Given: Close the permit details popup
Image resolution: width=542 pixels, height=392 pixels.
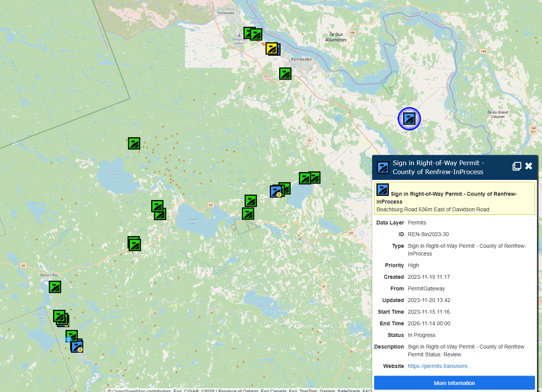Looking at the screenshot, I should pyautogui.click(x=529, y=166).
